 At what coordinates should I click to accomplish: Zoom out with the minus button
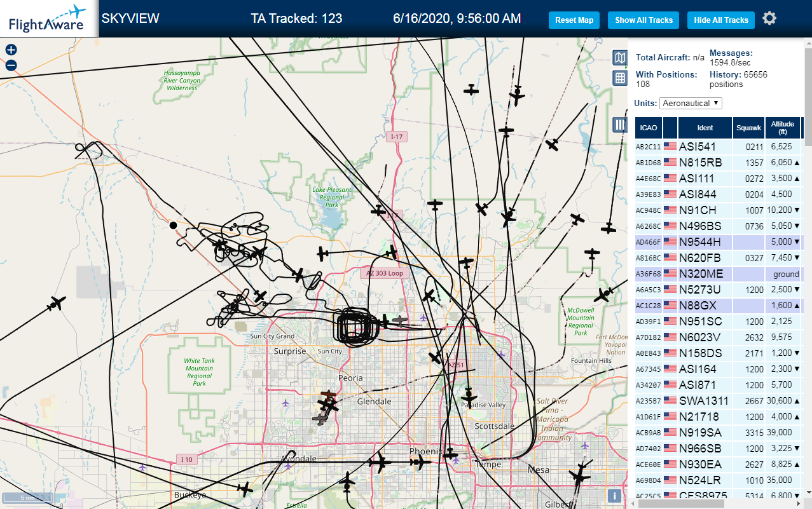pyautogui.click(x=11, y=65)
